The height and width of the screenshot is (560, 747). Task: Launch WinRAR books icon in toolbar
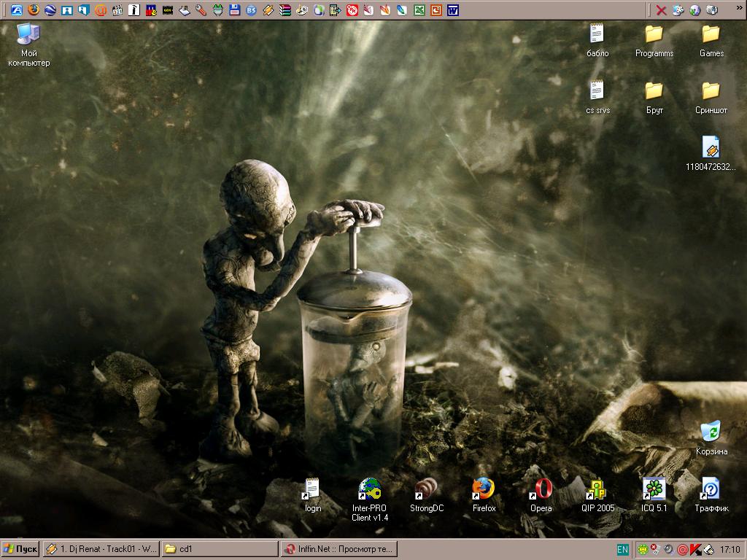pos(285,10)
